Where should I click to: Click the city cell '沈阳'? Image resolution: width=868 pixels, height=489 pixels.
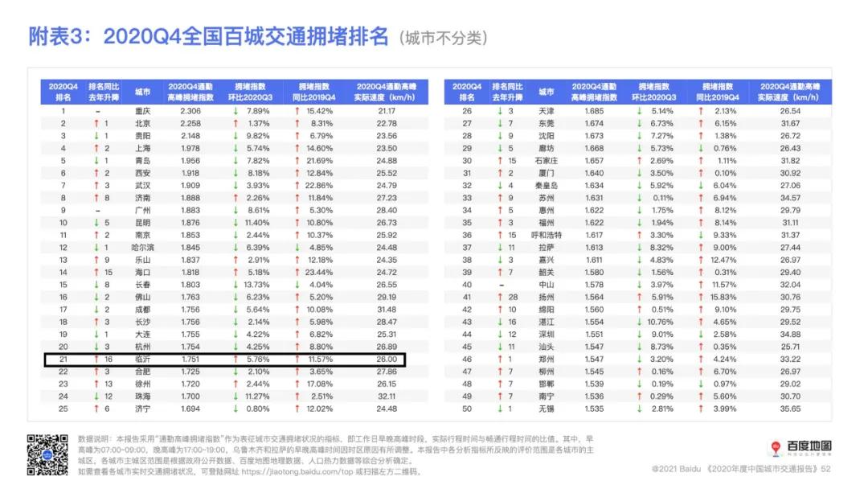tap(547, 136)
